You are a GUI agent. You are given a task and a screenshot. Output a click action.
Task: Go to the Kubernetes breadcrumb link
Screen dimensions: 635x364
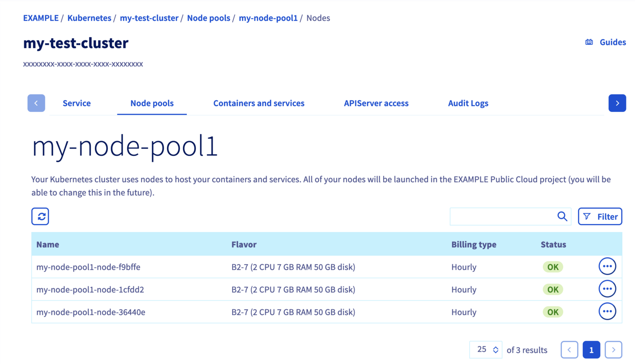coord(89,18)
